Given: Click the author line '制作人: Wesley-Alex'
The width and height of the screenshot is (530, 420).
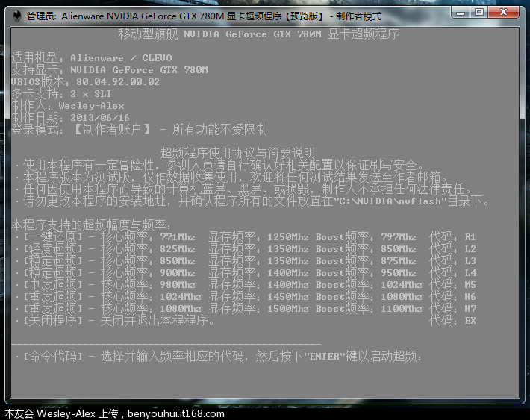Looking at the screenshot, I should coord(68,106).
